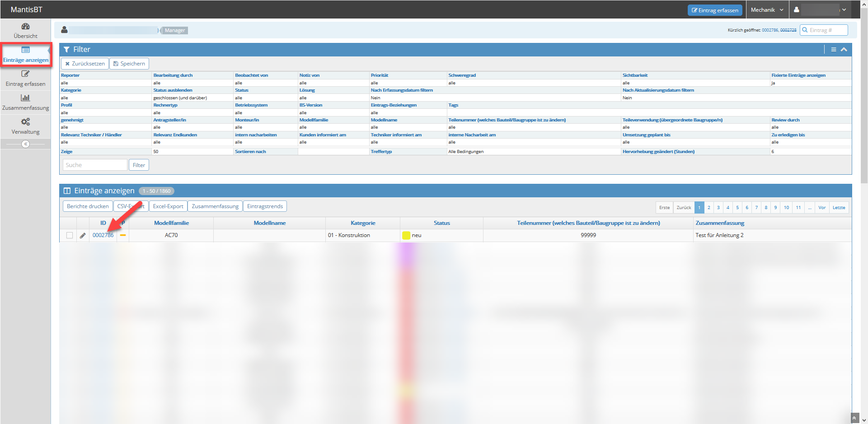The height and width of the screenshot is (424, 868).
Task: Select Einträge anzeigen in the sidebar
Action: coord(26,55)
